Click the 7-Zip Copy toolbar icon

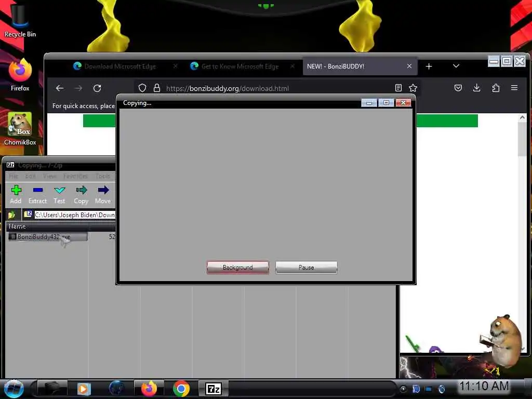[81, 194]
